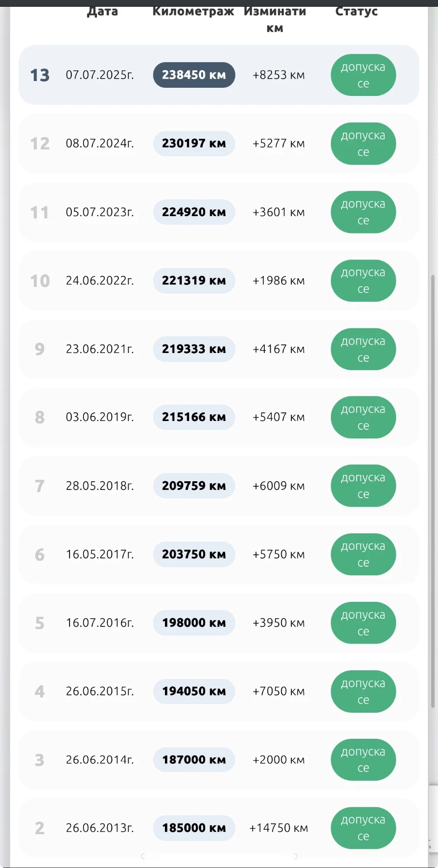This screenshot has height=868, width=438.
Task: Select the 238450 км mileage pill
Action: click(x=194, y=75)
